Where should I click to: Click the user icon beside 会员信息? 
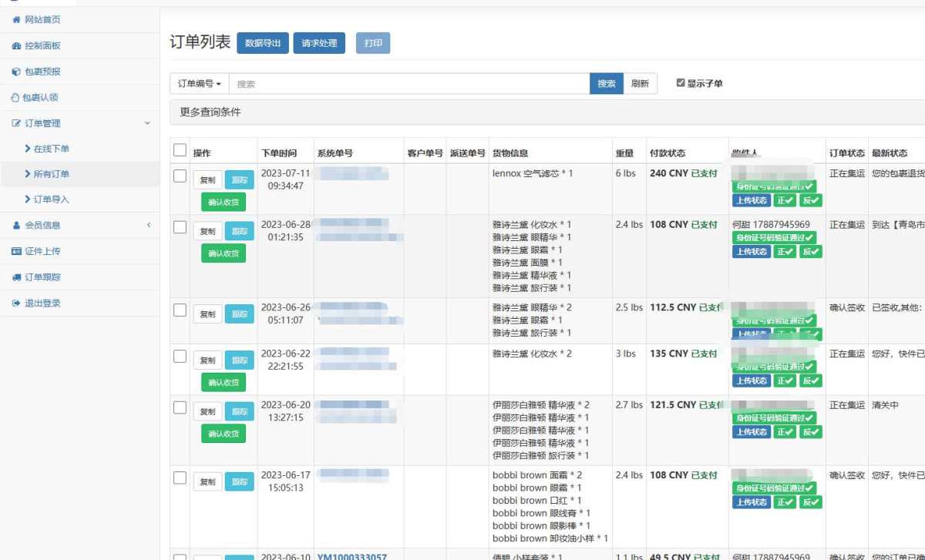[x=16, y=226]
